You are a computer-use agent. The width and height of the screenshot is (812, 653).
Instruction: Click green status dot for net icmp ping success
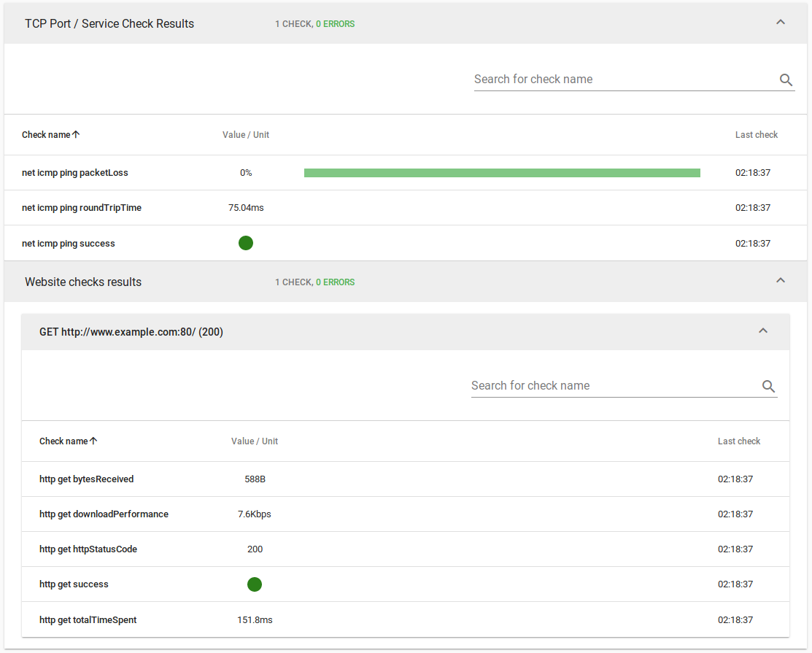246,243
